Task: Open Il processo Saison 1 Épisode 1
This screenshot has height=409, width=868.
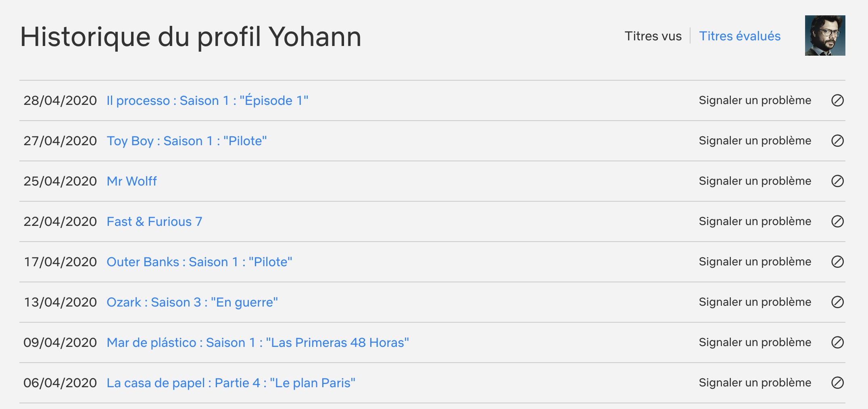Action: click(x=207, y=100)
